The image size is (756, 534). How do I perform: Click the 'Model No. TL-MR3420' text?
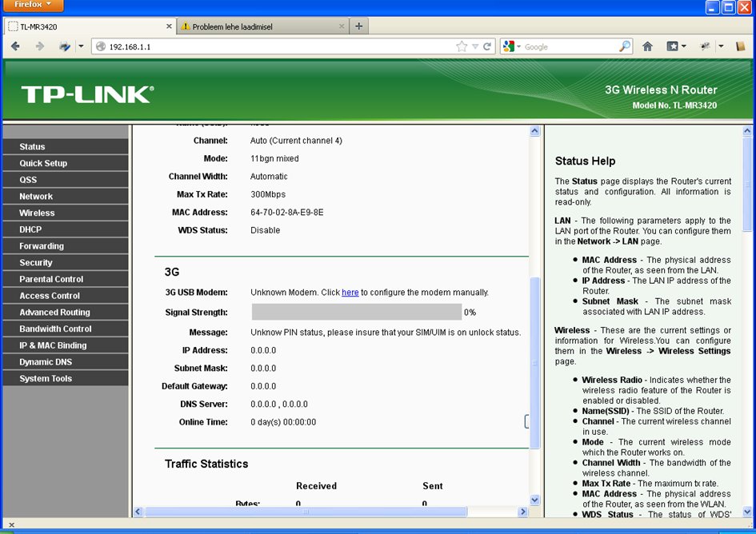tap(674, 105)
